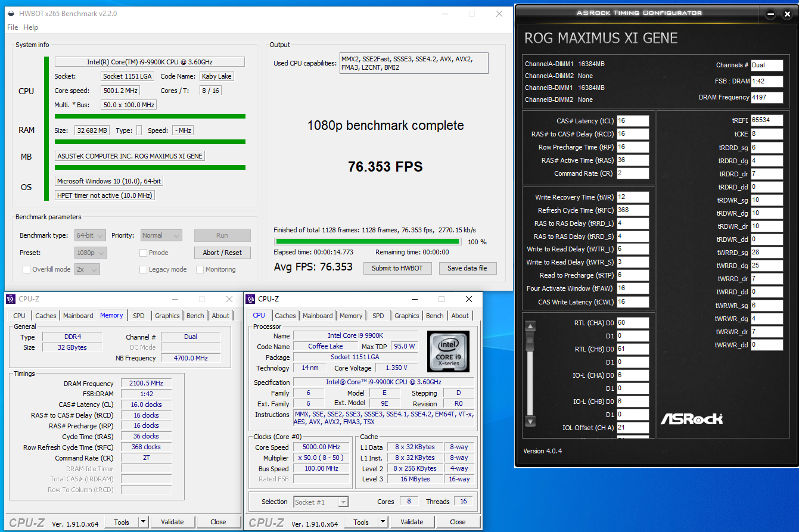This screenshot has width=799, height=532.
Task: Open the Help menu in HWBOT x265 Benchmark
Action: [x=30, y=27]
